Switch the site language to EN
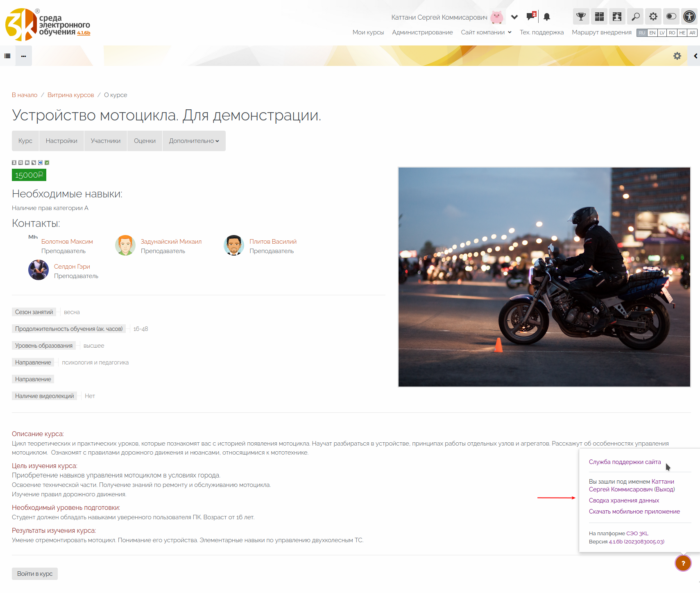This screenshot has height=593, width=700. [x=652, y=33]
